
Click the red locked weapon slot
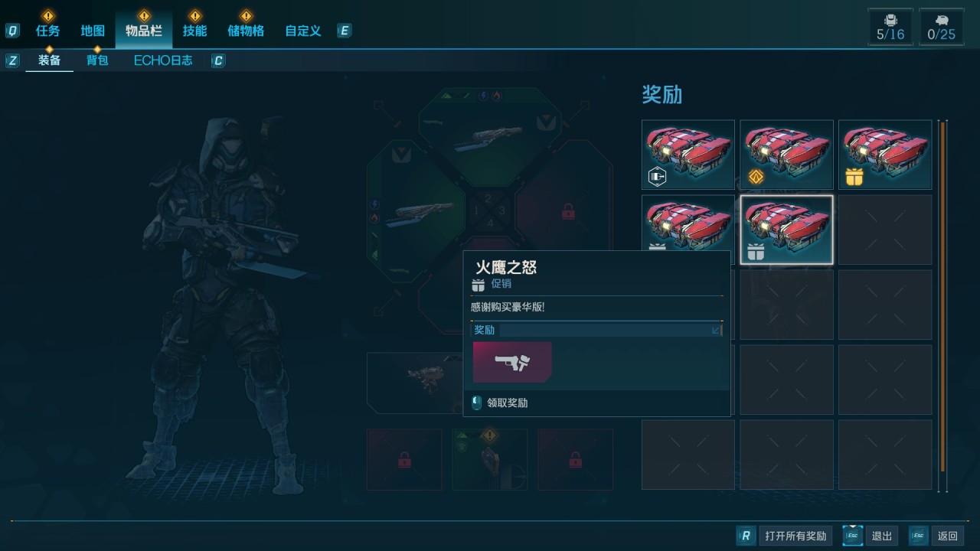point(565,210)
